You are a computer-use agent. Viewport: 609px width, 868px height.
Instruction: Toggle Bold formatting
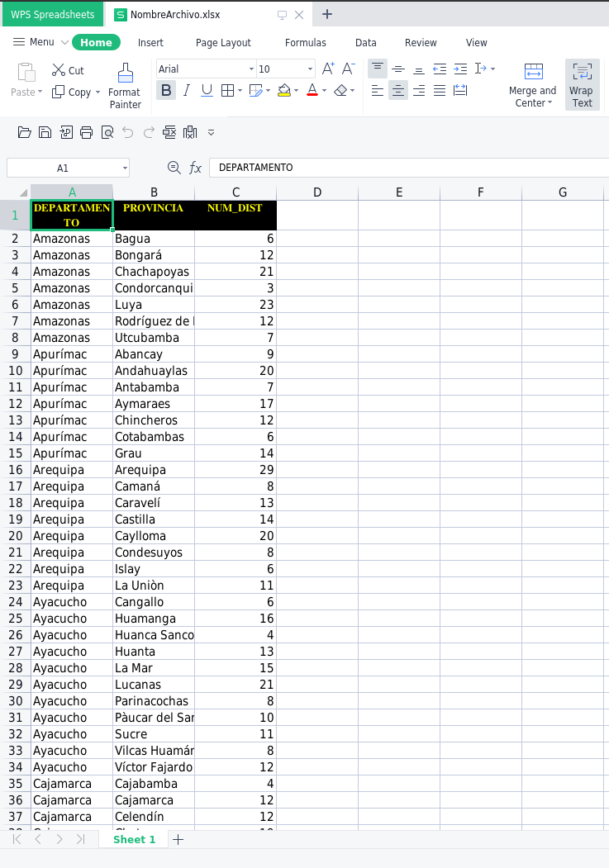click(x=167, y=91)
